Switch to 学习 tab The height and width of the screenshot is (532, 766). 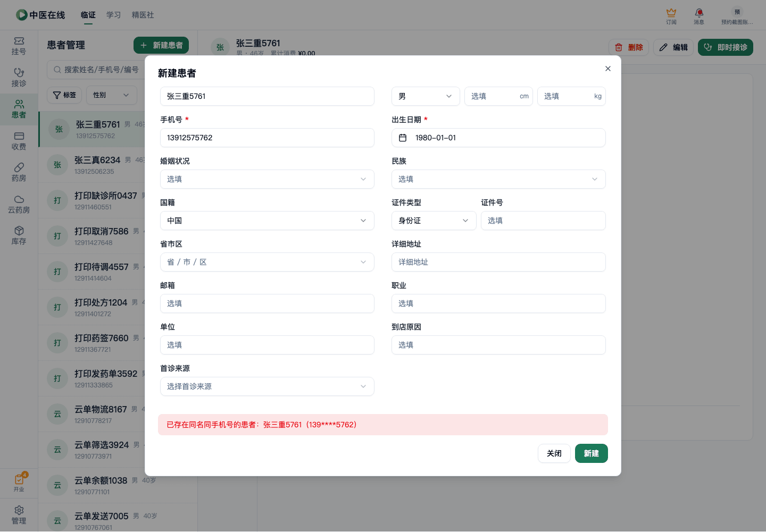[x=114, y=15]
